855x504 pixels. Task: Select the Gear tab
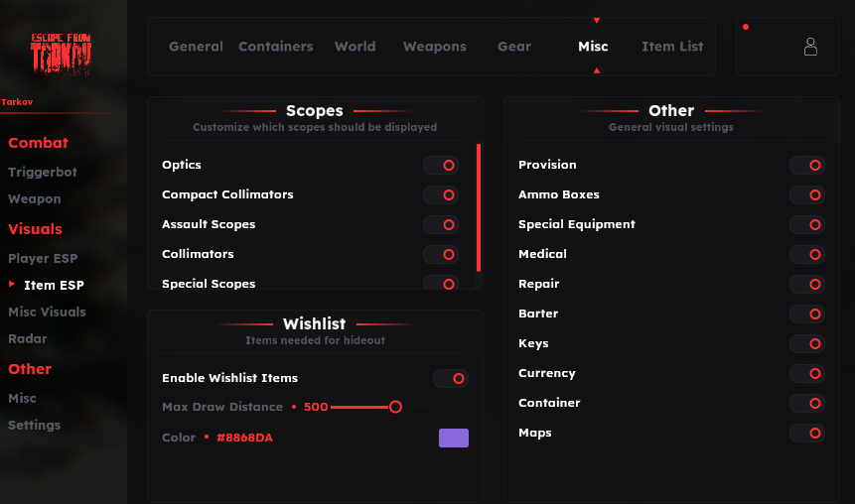[x=513, y=47]
